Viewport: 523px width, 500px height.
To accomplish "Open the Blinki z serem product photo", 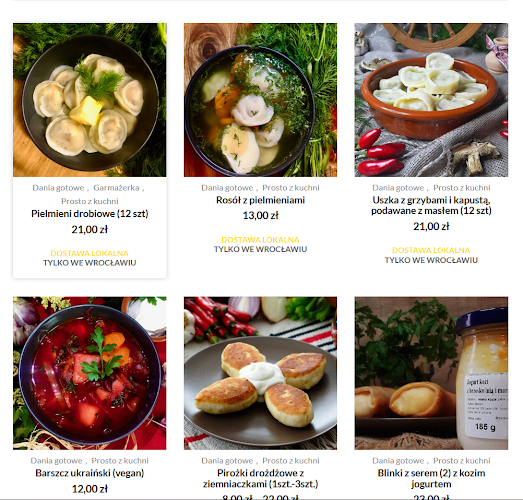I will [x=431, y=373].
